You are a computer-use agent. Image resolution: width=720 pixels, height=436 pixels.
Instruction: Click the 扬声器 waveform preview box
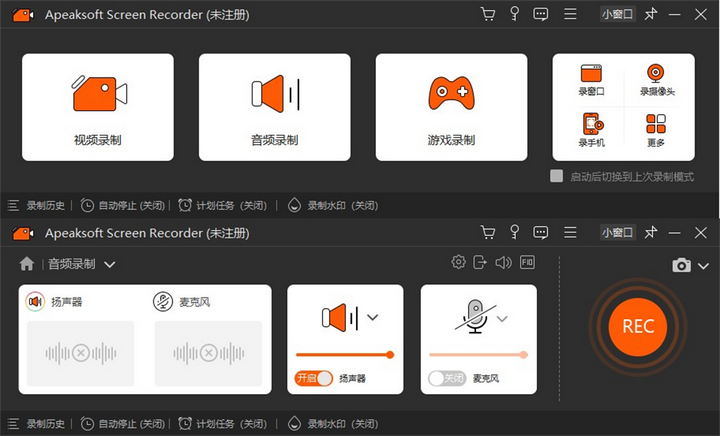(x=80, y=353)
